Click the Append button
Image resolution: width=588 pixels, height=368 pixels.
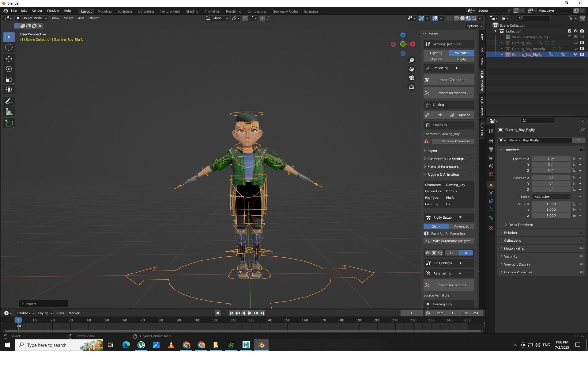[x=462, y=115]
